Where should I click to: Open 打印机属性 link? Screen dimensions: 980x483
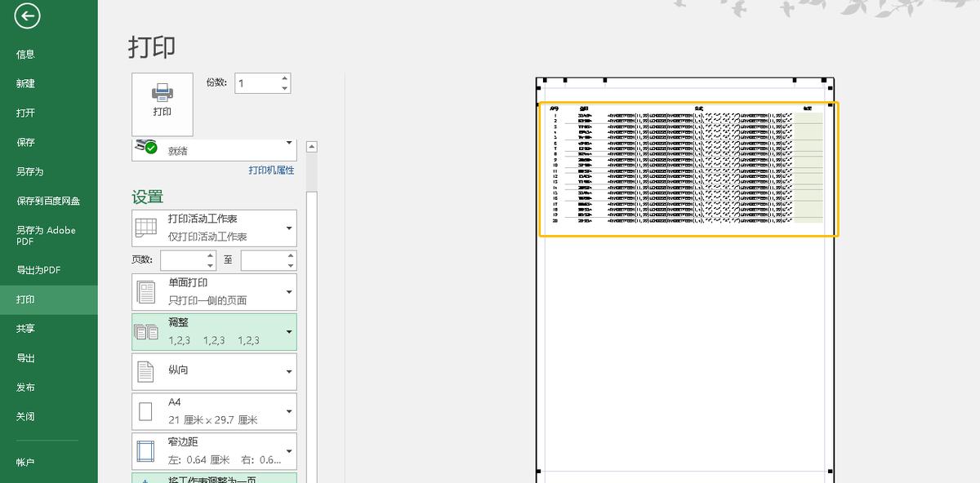[271, 171]
